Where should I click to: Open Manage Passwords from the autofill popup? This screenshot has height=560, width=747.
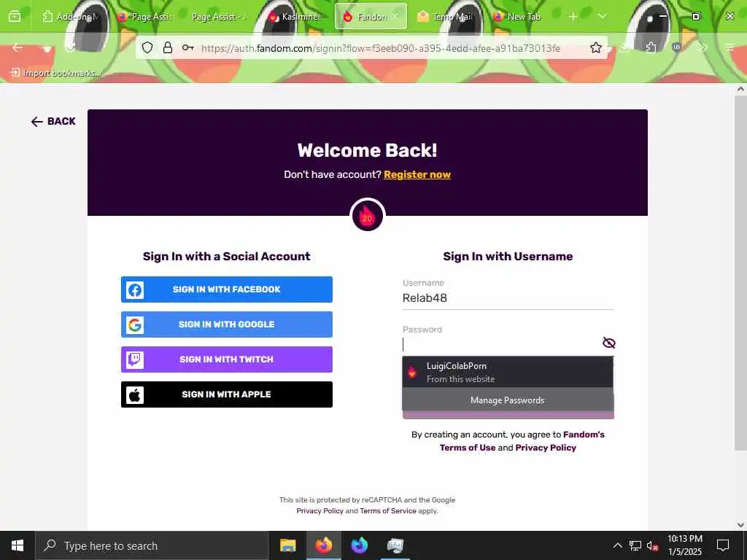[508, 400]
